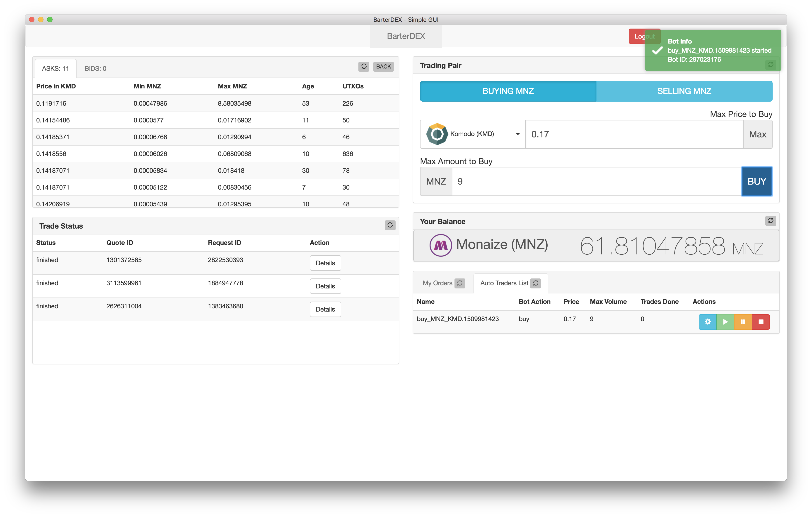Click the Trades Done column header
The height and width of the screenshot is (517, 812).
659,302
